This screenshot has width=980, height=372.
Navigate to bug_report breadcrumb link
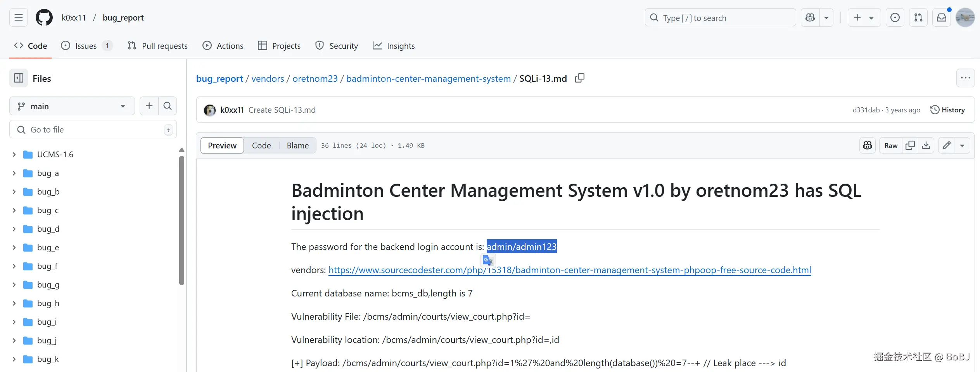tap(220, 78)
